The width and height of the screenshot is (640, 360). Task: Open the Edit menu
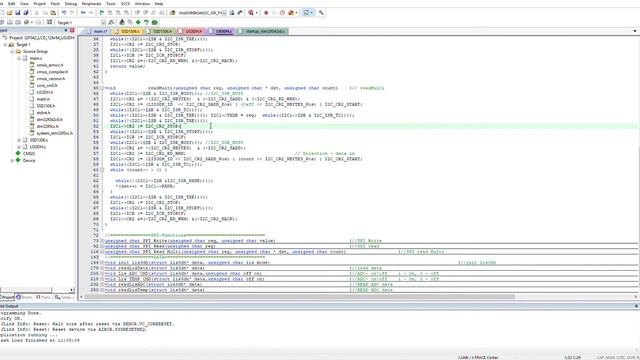pyautogui.click(x=11, y=4)
